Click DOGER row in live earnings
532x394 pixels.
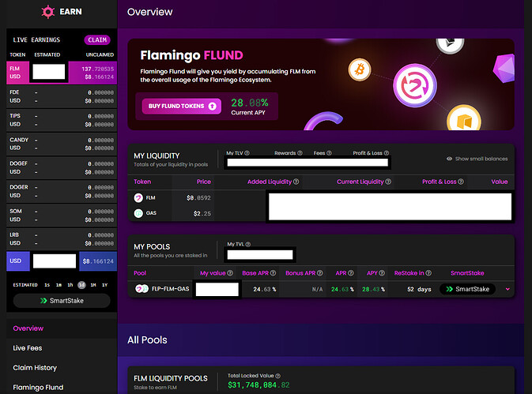[x=62, y=191]
